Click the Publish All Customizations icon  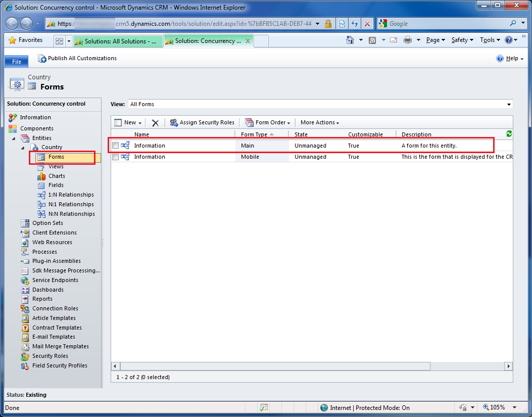(42, 59)
